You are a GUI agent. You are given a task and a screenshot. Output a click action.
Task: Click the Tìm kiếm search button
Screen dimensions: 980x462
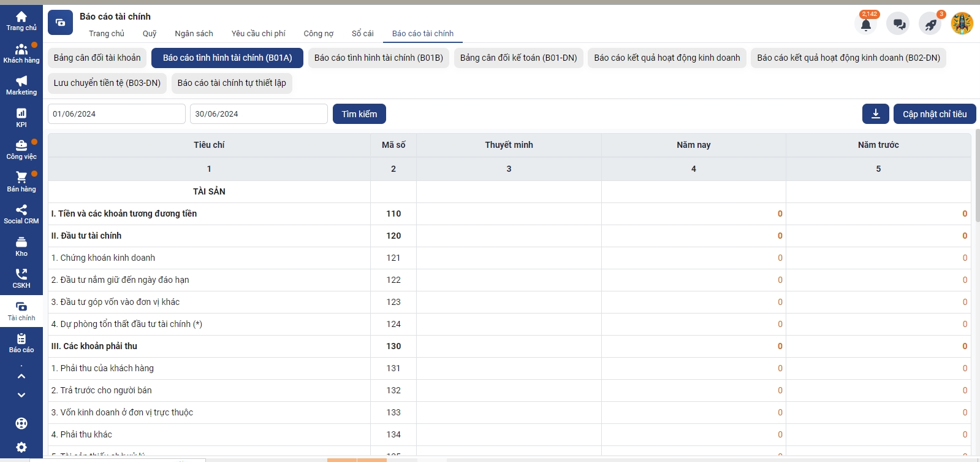pos(359,114)
